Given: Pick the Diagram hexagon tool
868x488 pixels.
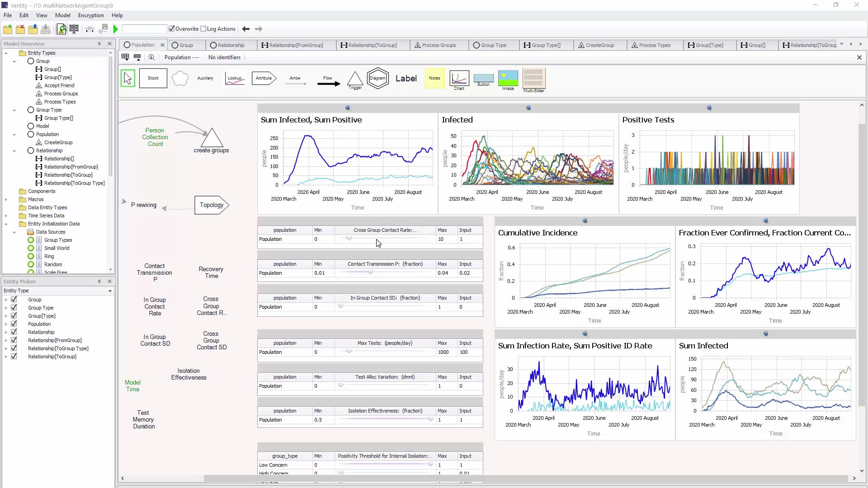Looking at the screenshot, I should [x=378, y=78].
